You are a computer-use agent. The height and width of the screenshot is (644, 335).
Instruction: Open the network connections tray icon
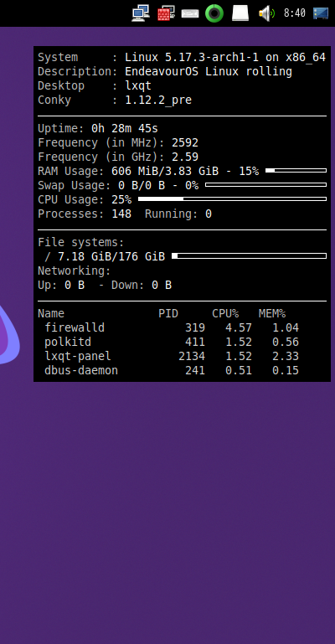click(x=141, y=13)
